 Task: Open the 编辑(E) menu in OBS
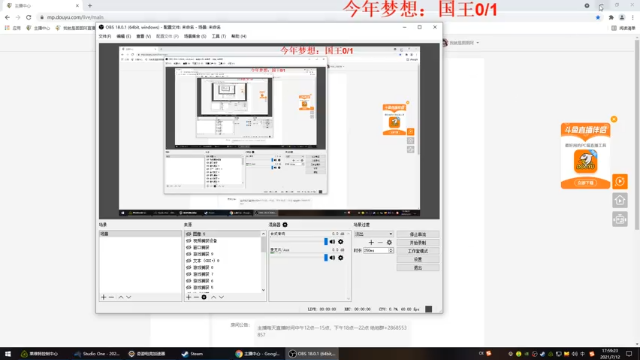pos(124,36)
